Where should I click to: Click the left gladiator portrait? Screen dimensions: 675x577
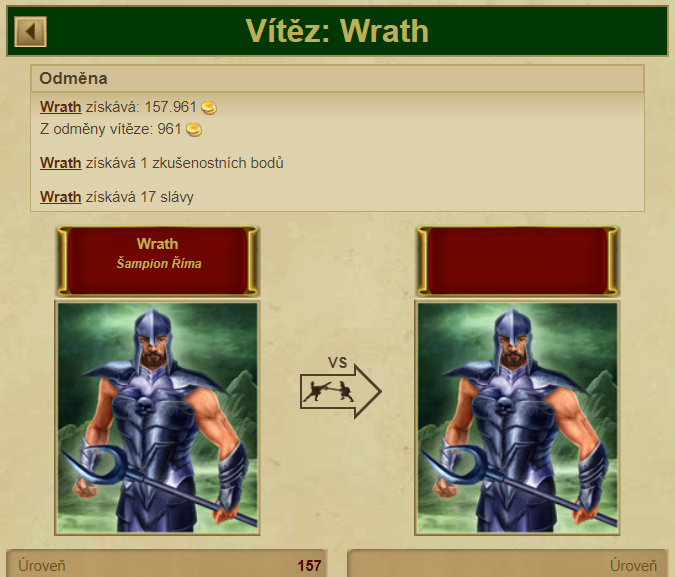(158, 418)
